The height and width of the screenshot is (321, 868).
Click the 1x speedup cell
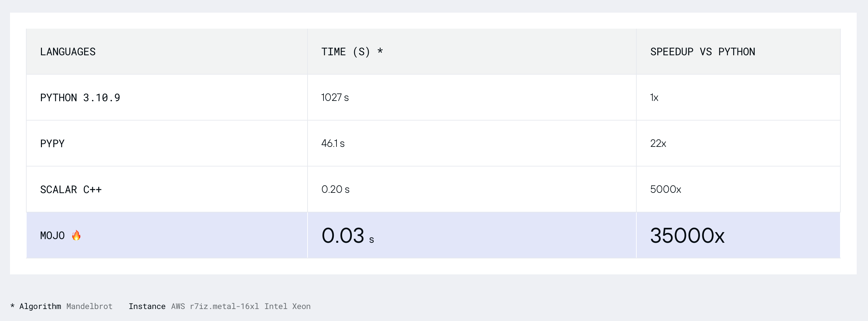654,98
